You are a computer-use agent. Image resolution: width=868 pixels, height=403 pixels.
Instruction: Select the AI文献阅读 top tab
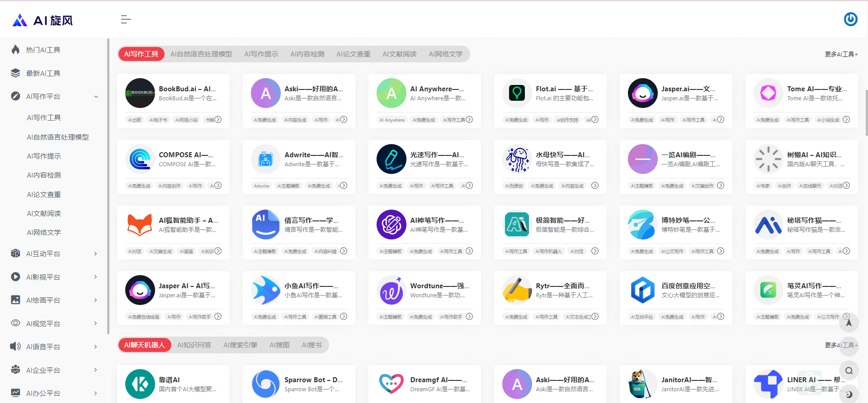pos(400,54)
